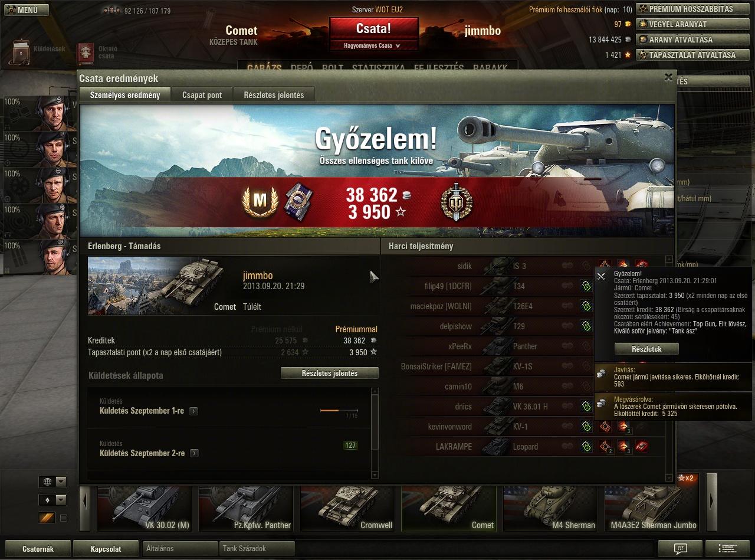This screenshot has height=560, width=755.
Task: Open the vehicle type filter dropdown
Action: coord(53,500)
